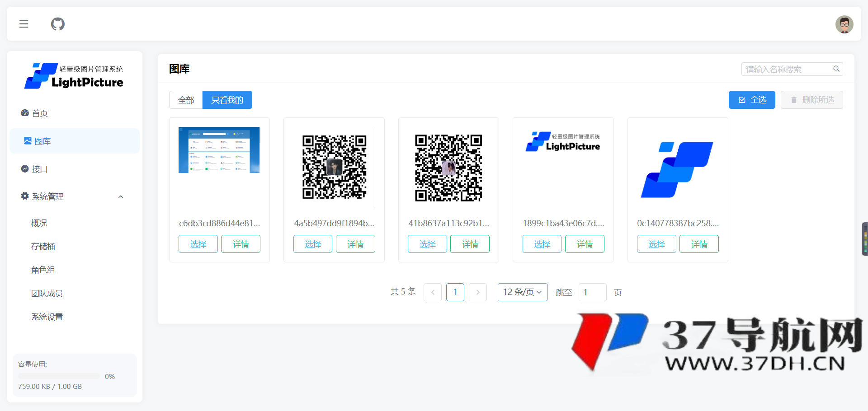
Task: Click the trash icon on 删除所选 button
Action: click(x=794, y=100)
